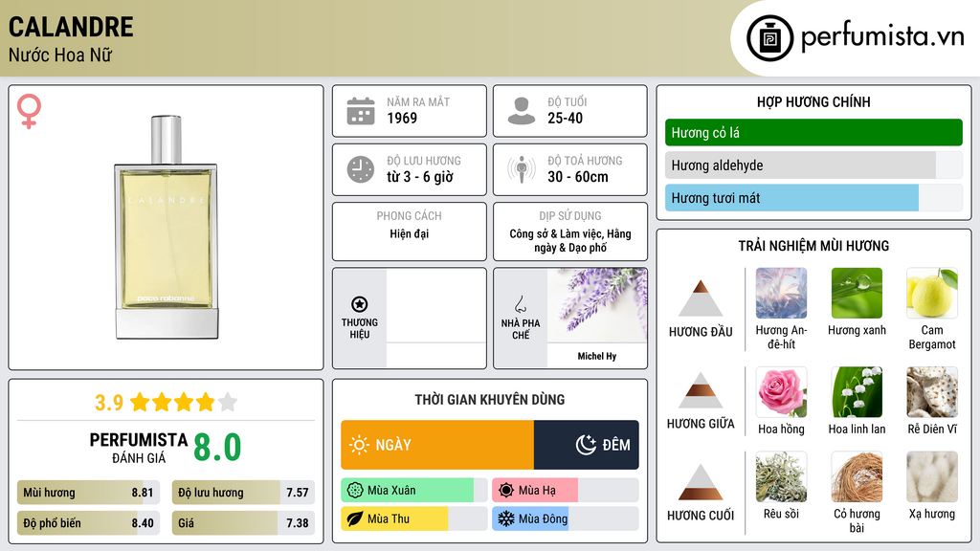Image resolution: width=980 pixels, height=551 pixels.
Task: Click the Mùa Hạ season bar
Action: (x=566, y=491)
